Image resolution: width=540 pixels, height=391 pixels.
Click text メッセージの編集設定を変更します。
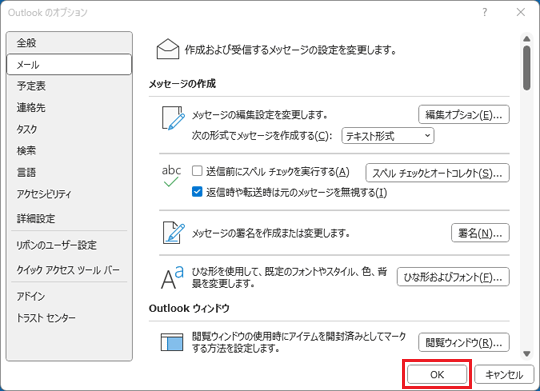(x=260, y=114)
